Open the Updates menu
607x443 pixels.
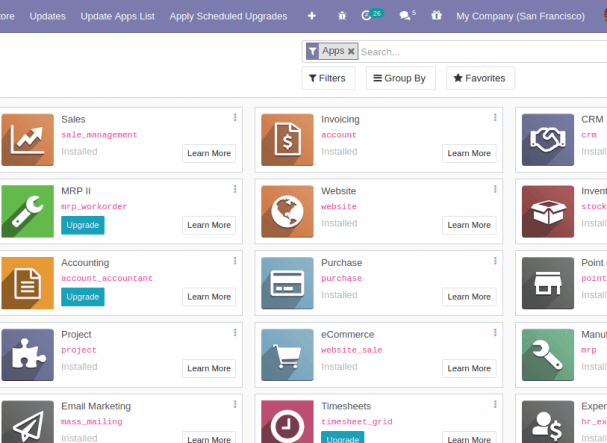coord(48,16)
